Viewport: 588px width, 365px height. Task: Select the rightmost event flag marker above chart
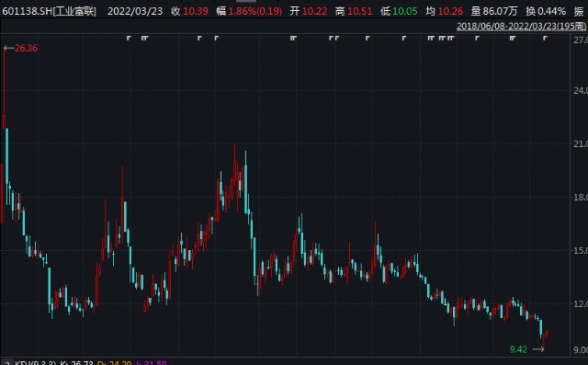point(545,38)
